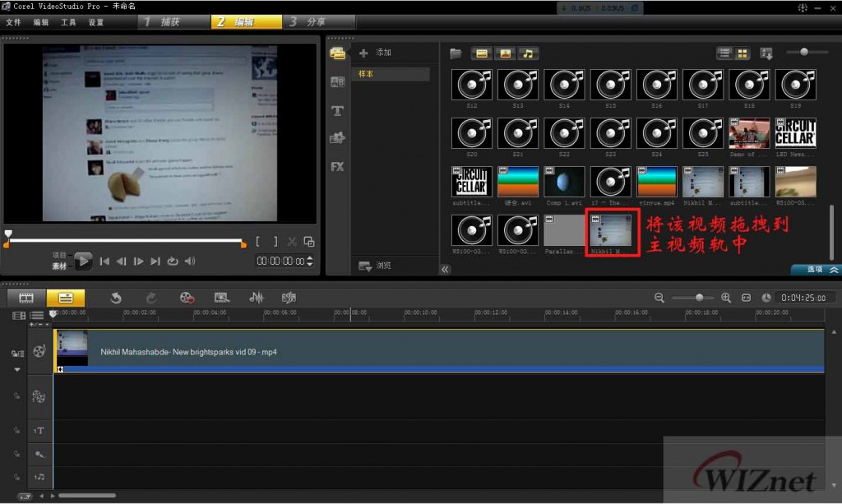Open the sort clips in library menu
This screenshot has width=842, height=504.
[x=766, y=53]
